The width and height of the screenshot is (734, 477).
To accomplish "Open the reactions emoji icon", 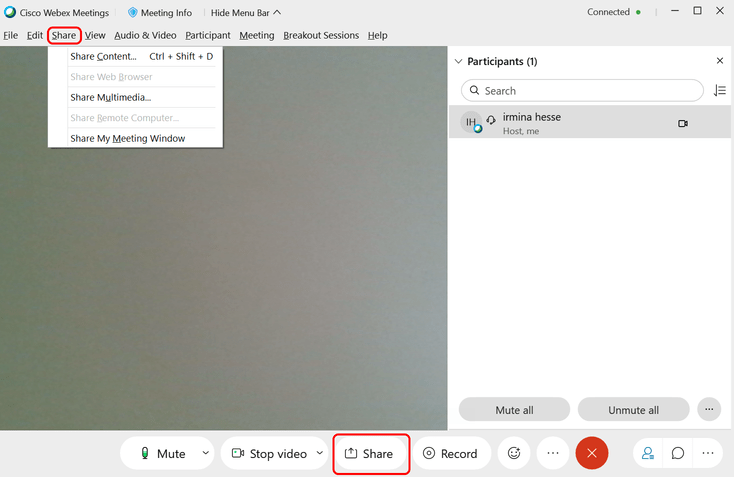I will pyautogui.click(x=514, y=453).
